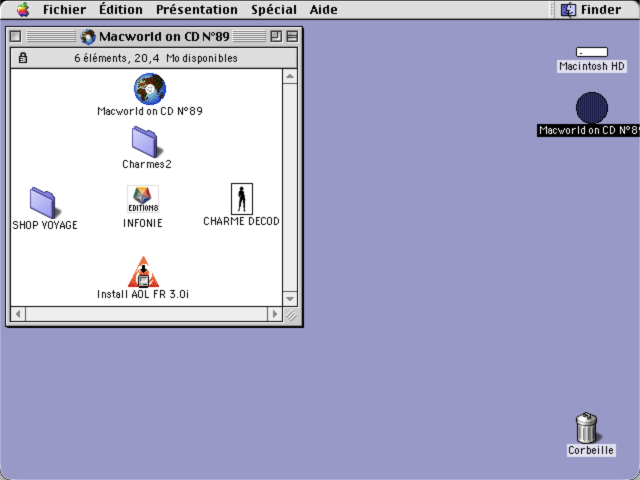Select the Macintosh HD drive icon on desktop

click(x=592, y=52)
